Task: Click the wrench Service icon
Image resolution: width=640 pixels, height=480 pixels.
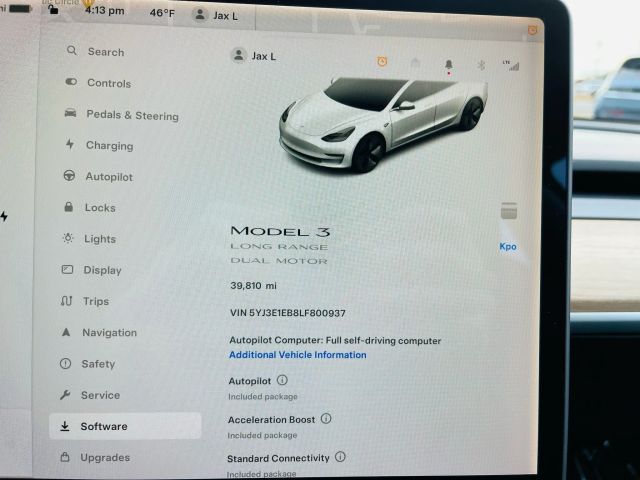Action: point(65,395)
